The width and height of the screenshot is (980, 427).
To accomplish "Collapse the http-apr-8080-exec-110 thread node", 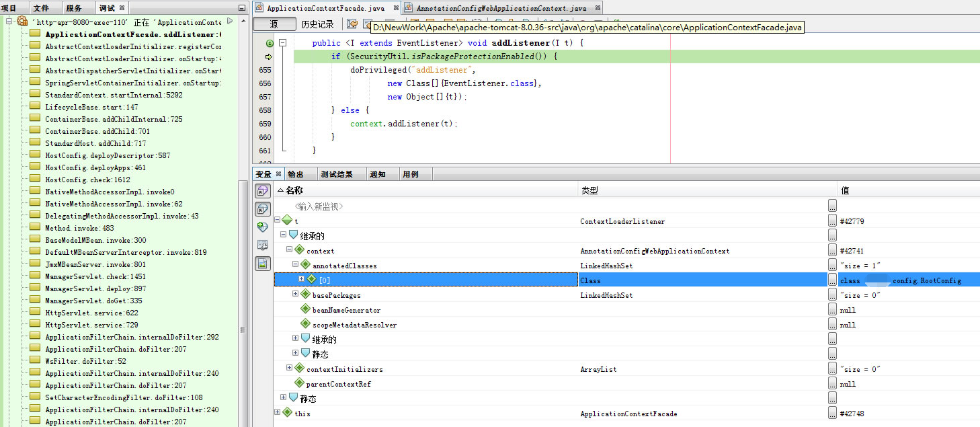I will [9, 22].
